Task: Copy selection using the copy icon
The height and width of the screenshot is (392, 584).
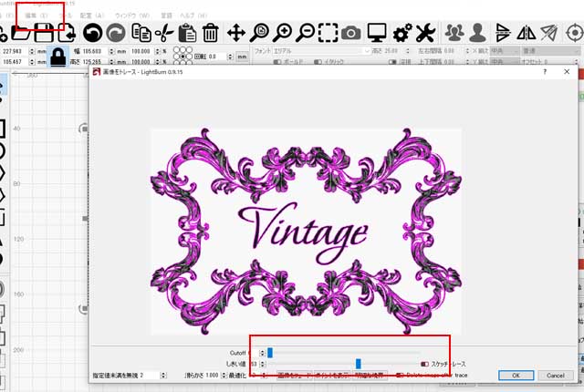Action: click(141, 33)
